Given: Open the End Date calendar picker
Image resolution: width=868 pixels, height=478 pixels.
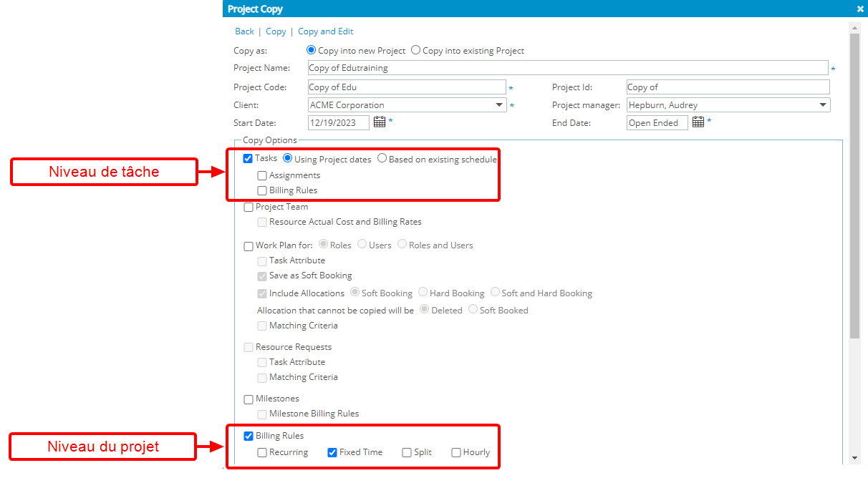Looking at the screenshot, I should tap(698, 122).
